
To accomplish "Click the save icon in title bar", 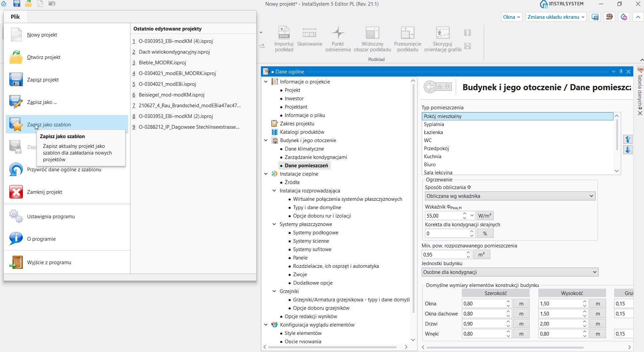I will 16,4.
